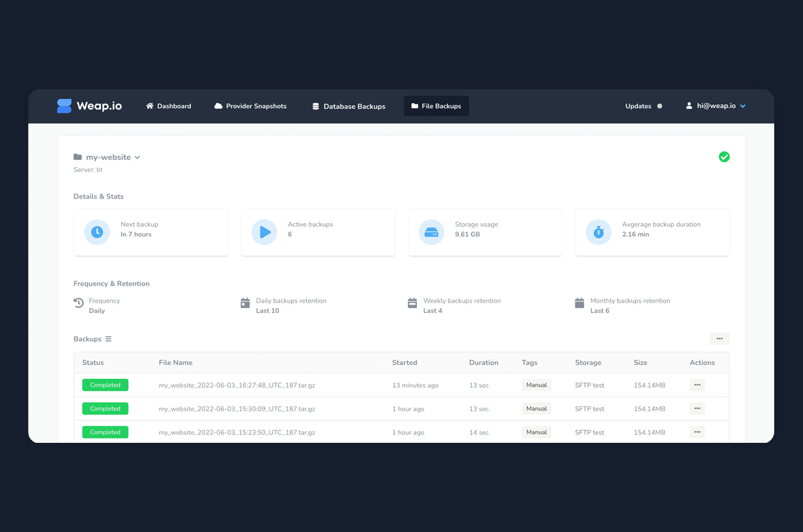Click the Manual tag on the 15:30:09 backup
The width and height of the screenshot is (803, 532).
[536, 408]
